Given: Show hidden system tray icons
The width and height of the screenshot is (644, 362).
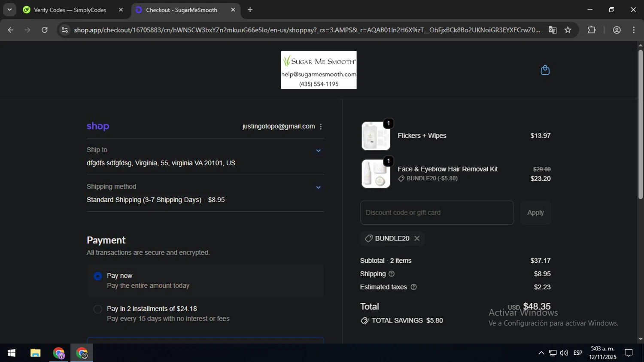Looking at the screenshot, I should 541,353.
